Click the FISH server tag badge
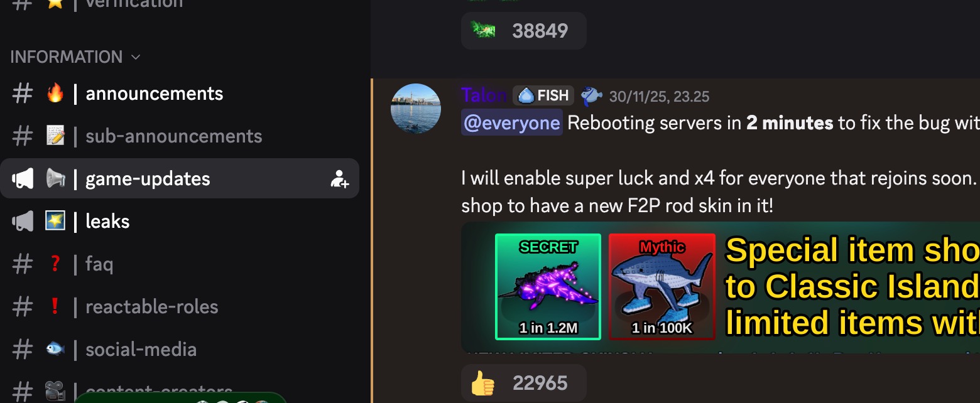The height and width of the screenshot is (403, 980). point(543,95)
